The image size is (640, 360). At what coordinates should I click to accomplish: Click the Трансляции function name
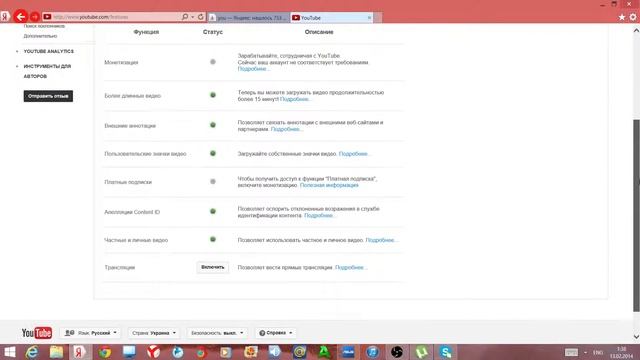tap(120, 267)
